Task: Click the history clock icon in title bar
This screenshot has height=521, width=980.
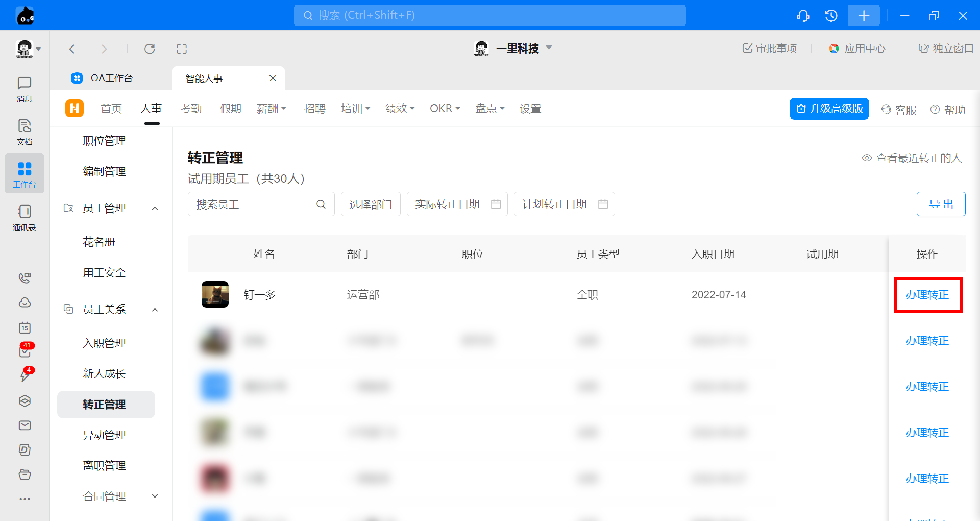Action: (831, 16)
